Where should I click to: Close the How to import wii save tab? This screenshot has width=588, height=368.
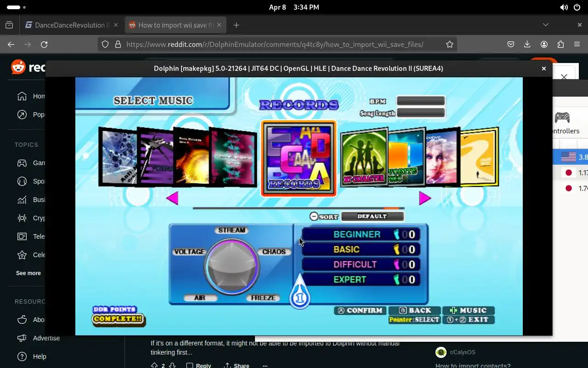220,25
